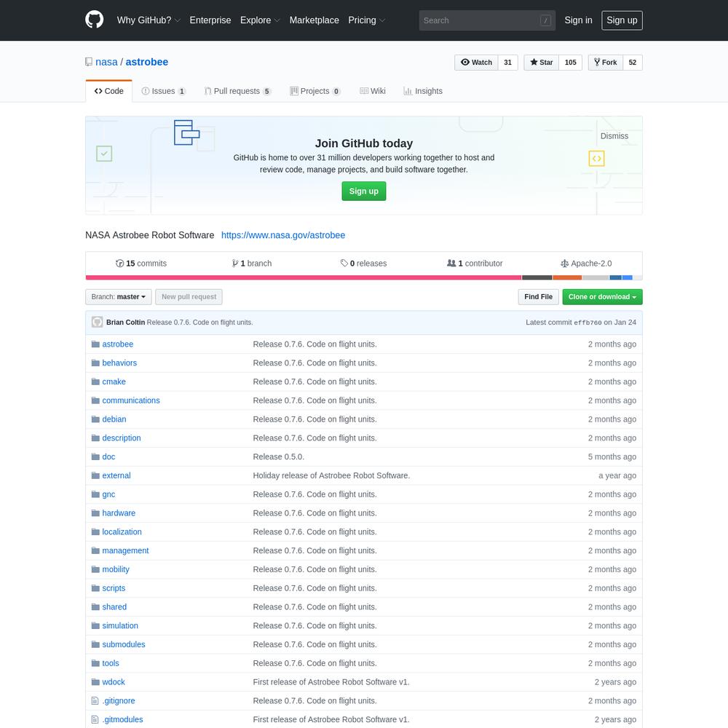Click Brian Coltin's avatar image
This screenshot has height=728, width=728.
(x=97, y=323)
